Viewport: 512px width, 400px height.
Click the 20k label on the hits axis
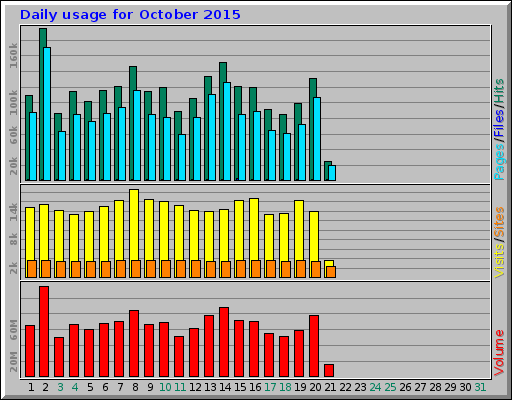[13, 166]
